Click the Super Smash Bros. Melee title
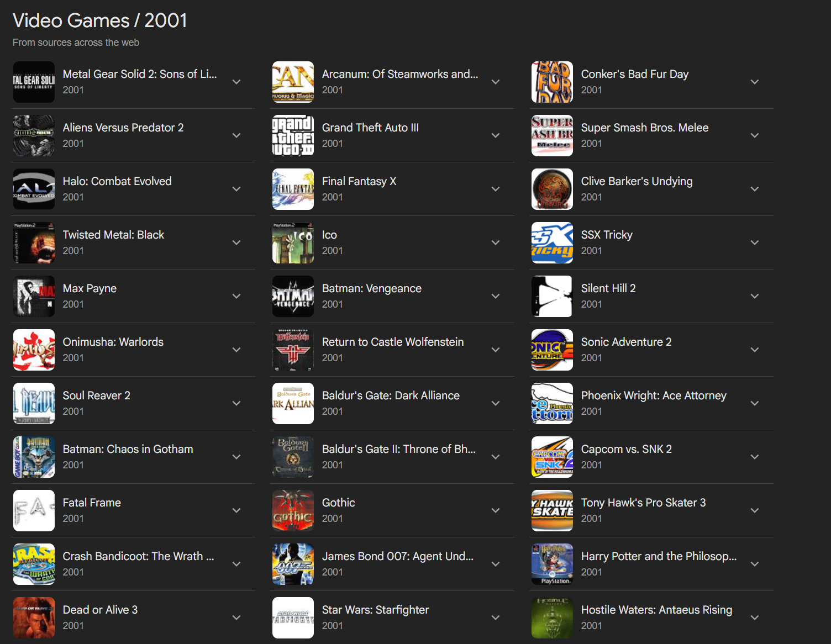 pos(645,128)
